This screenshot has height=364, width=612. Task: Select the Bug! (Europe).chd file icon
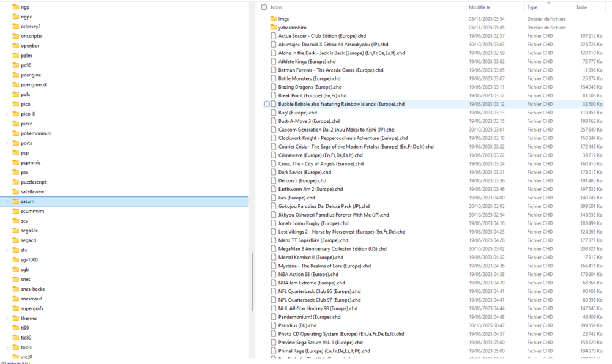click(274, 113)
